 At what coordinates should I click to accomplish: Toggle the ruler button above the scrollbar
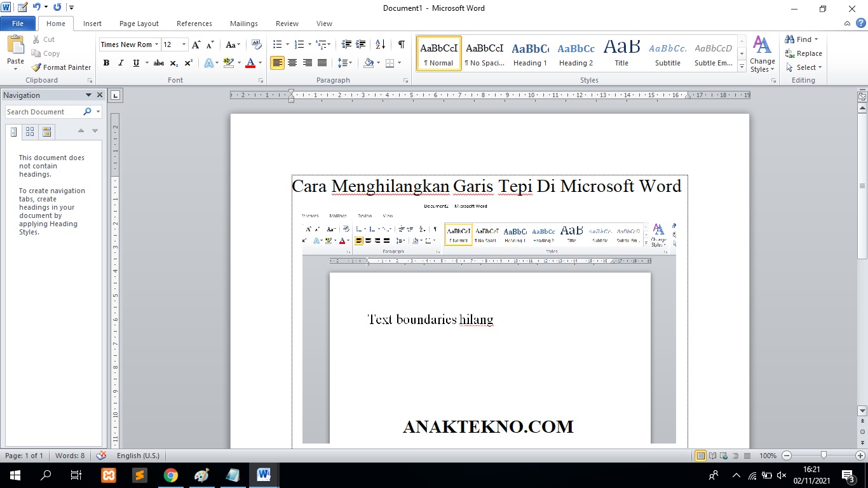tap(862, 97)
